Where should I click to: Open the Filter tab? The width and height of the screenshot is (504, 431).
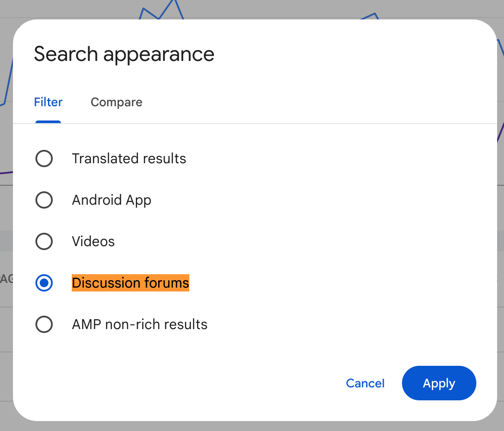48,102
